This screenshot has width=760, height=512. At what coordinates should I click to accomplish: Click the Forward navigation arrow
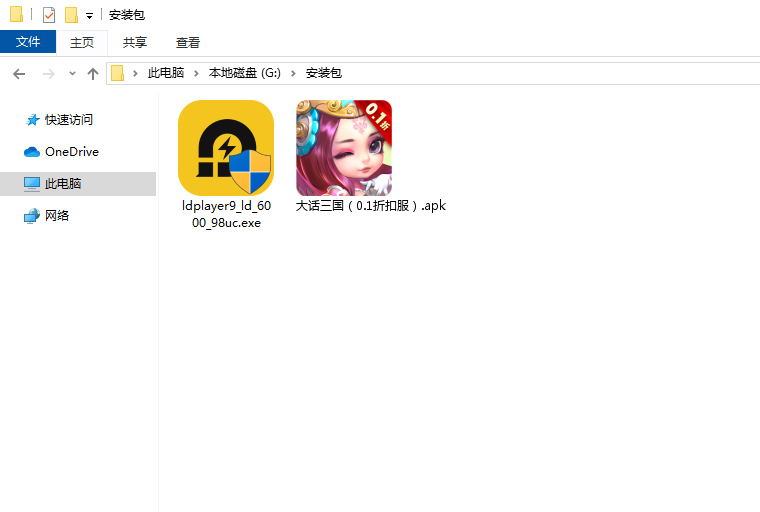click(x=48, y=73)
